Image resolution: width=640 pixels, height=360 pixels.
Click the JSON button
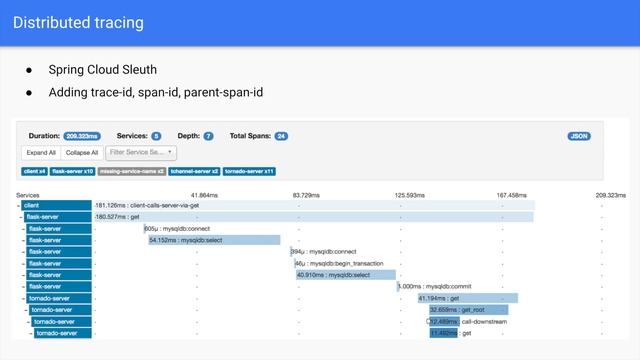579,136
